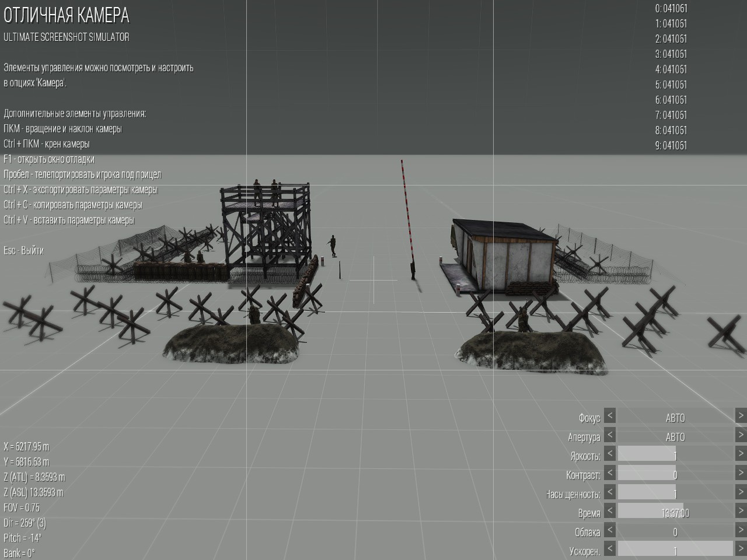Image resolution: width=747 pixels, height=560 pixels.
Task: Increase Контраст with the right arrow
Action: click(x=741, y=473)
